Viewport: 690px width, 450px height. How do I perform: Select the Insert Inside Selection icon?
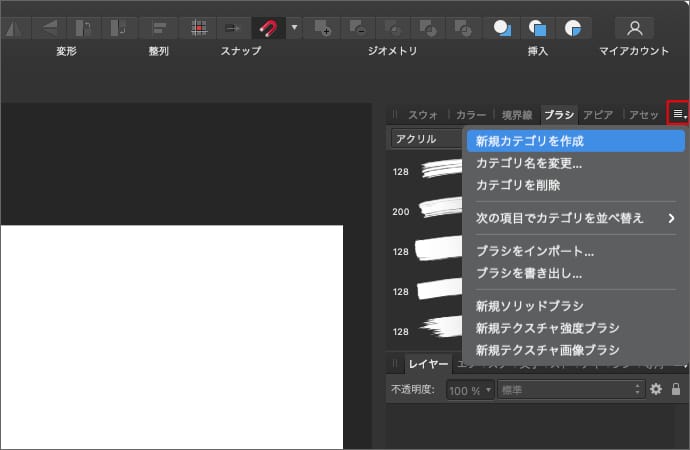[572, 27]
